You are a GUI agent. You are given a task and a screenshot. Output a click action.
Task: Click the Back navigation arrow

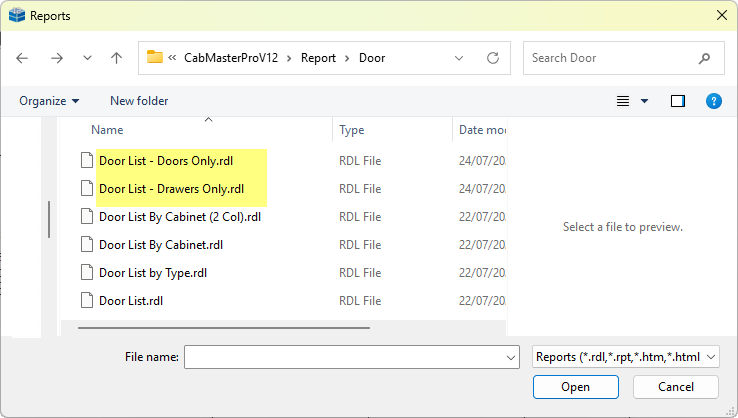[x=23, y=58]
